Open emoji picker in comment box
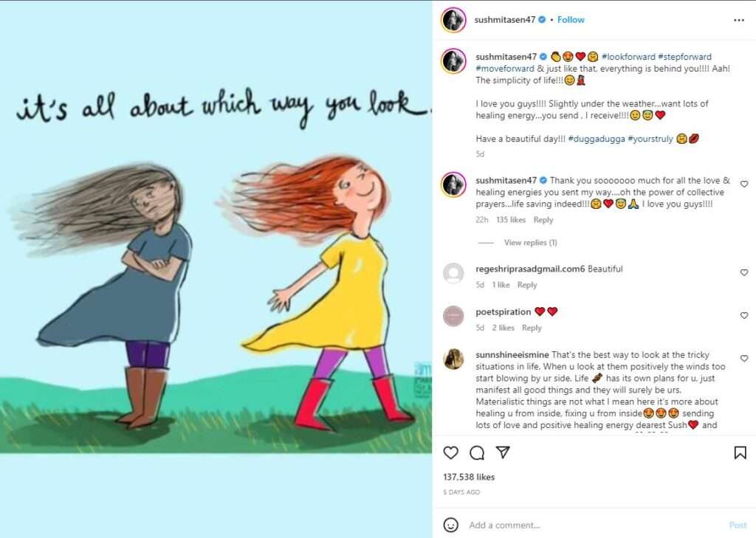756x538 pixels. click(x=451, y=525)
